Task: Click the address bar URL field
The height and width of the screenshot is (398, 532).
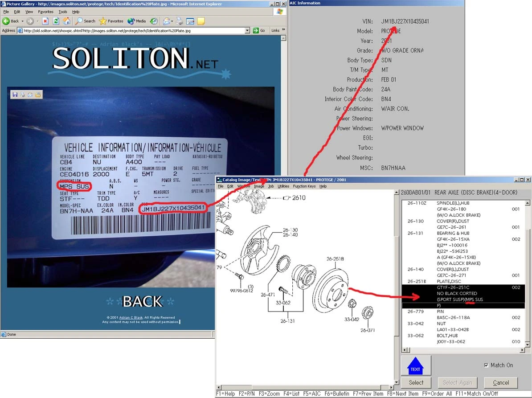Action: (134, 31)
